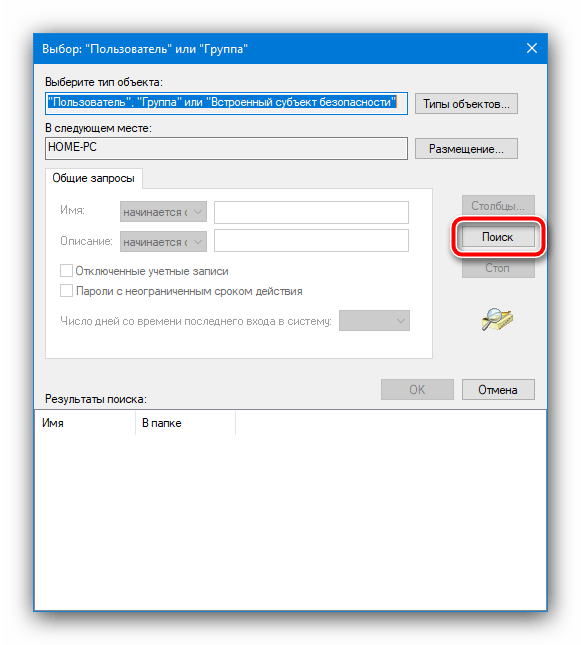Open the days since last login dropdown
This screenshot has height=645, width=581.
pyautogui.click(x=374, y=320)
